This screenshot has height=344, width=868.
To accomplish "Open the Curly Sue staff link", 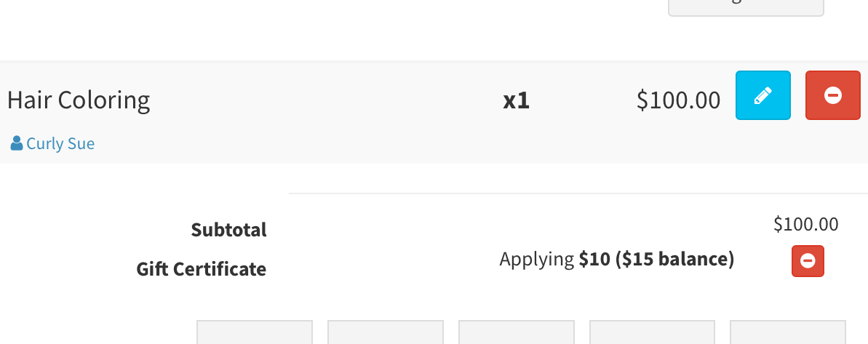I will coord(60,143).
